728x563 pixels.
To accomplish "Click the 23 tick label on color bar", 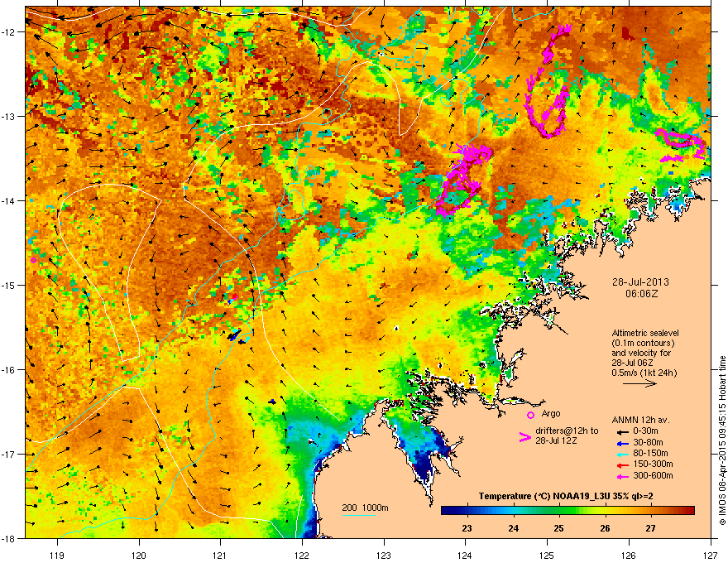I will pyautogui.click(x=467, y=528).
